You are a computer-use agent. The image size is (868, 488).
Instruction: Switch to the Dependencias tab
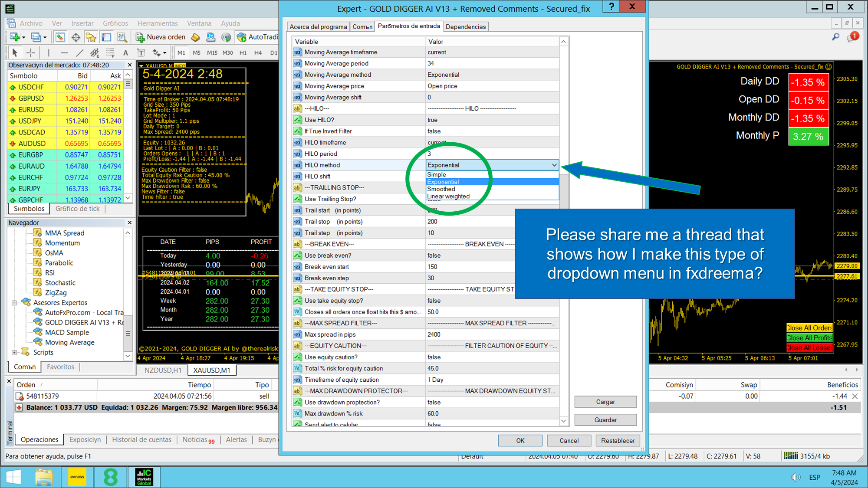[x=465, y=27]
